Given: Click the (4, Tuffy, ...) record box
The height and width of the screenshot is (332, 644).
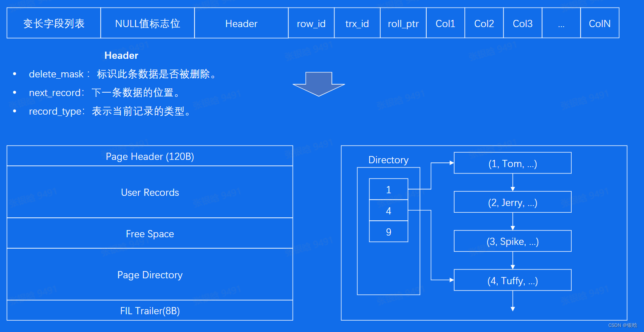Looking at the screenshot, I should tap(512, 280).
